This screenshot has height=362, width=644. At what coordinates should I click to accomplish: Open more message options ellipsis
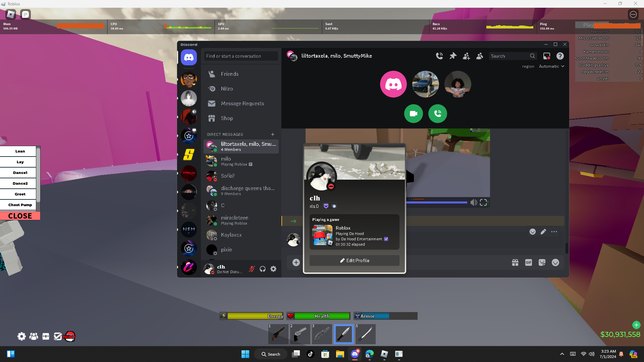click(x=554, y=232)
